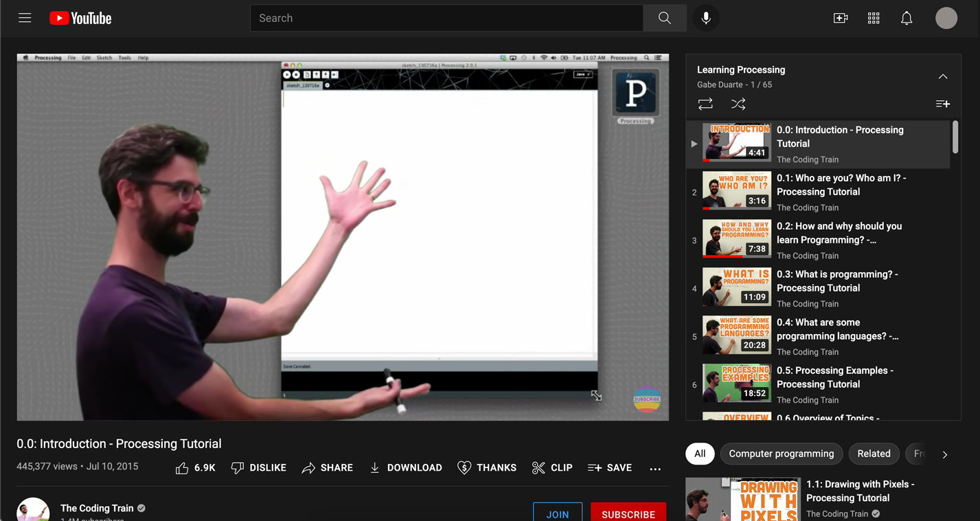Click the THANKS button
Viewport: 980px width, 521px height.
(487, 468)
